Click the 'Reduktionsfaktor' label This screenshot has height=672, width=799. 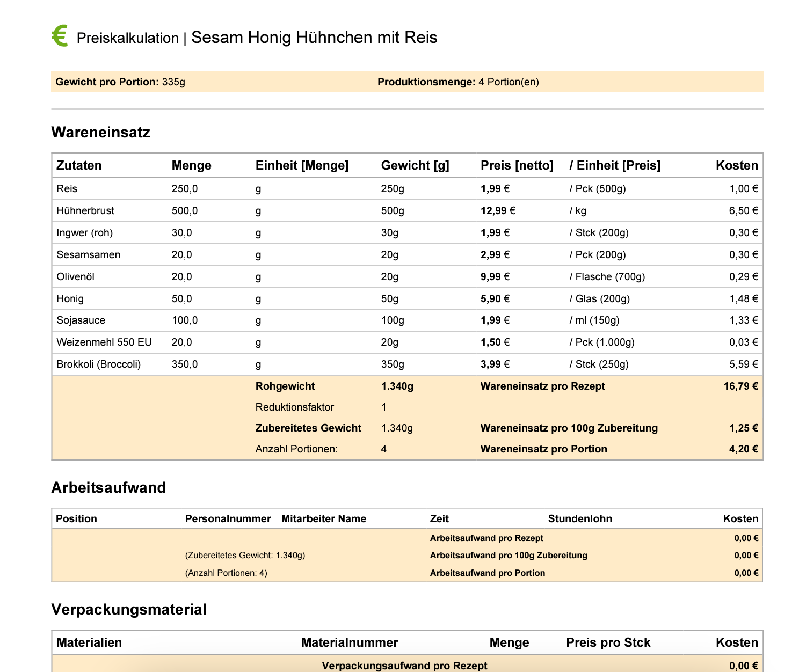(295, 407)
